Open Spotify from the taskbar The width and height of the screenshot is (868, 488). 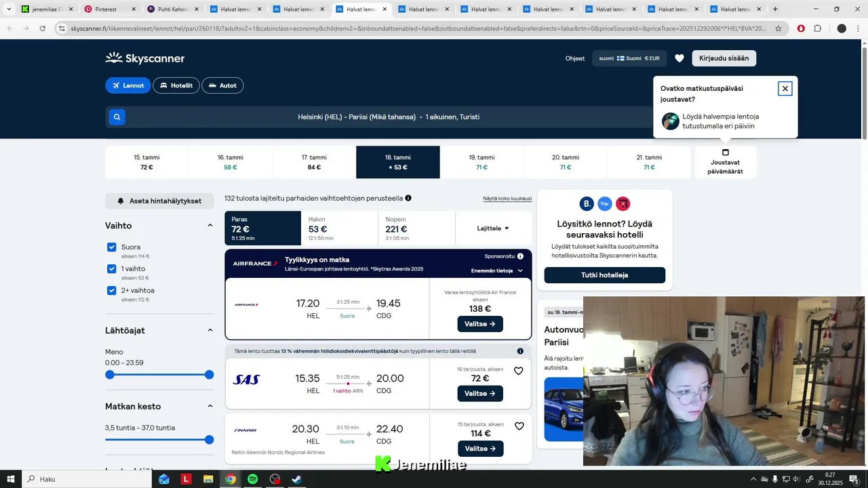(252, 479)
